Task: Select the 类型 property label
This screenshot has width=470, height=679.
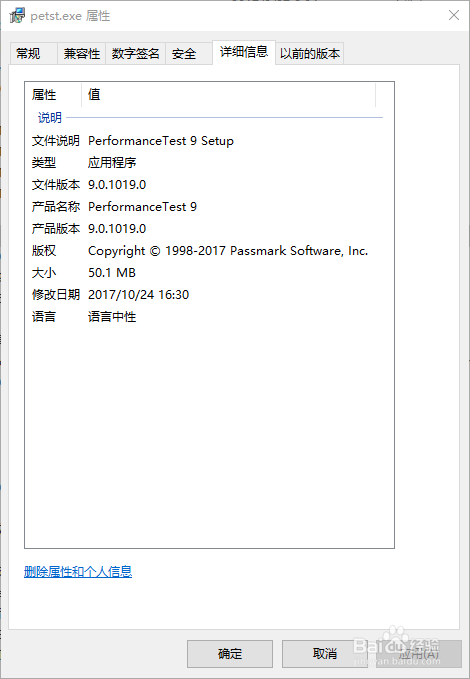Action: (44, 163)
